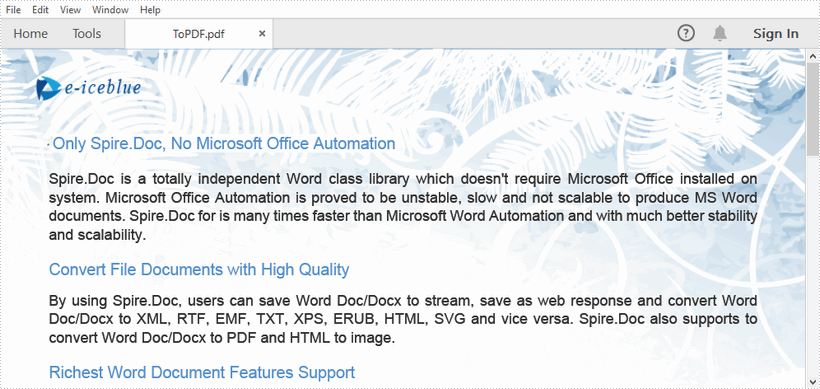Screen dimensions: 820x389
Task: Click the vertical scrollbar thumb
Action: (813, 109)
